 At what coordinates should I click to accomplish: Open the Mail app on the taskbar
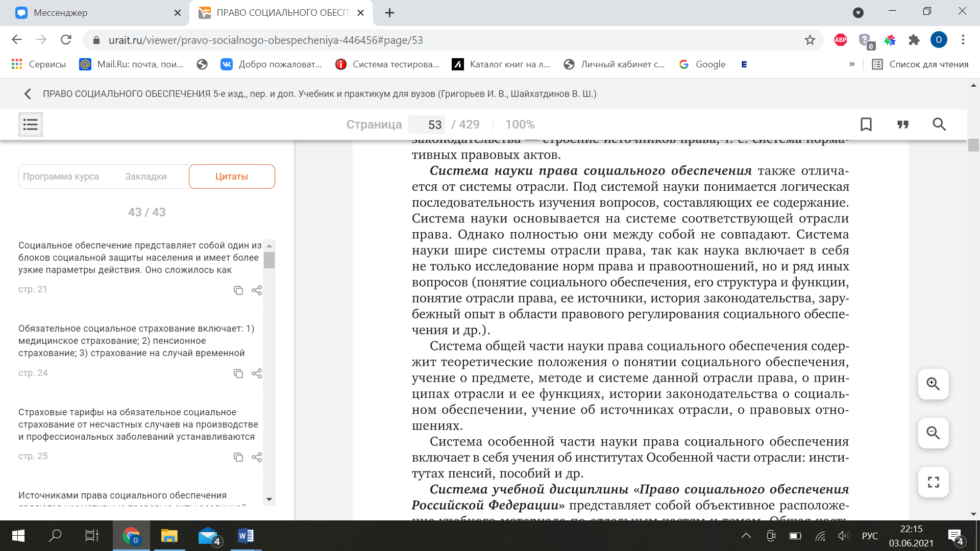pyautogui.click(x=209, y=536)
